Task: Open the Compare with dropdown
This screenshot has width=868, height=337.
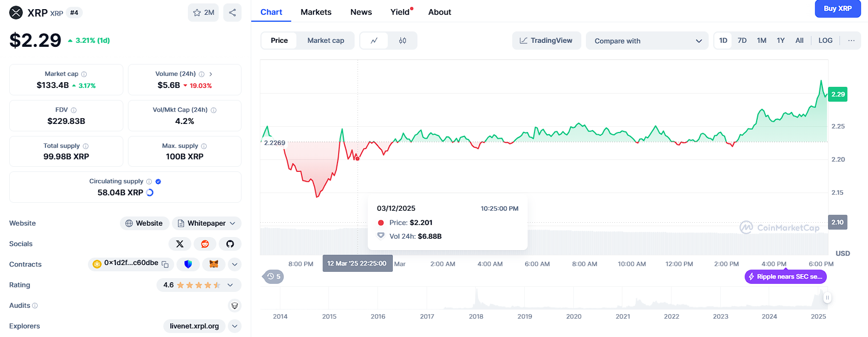Action: pos(647,41)
